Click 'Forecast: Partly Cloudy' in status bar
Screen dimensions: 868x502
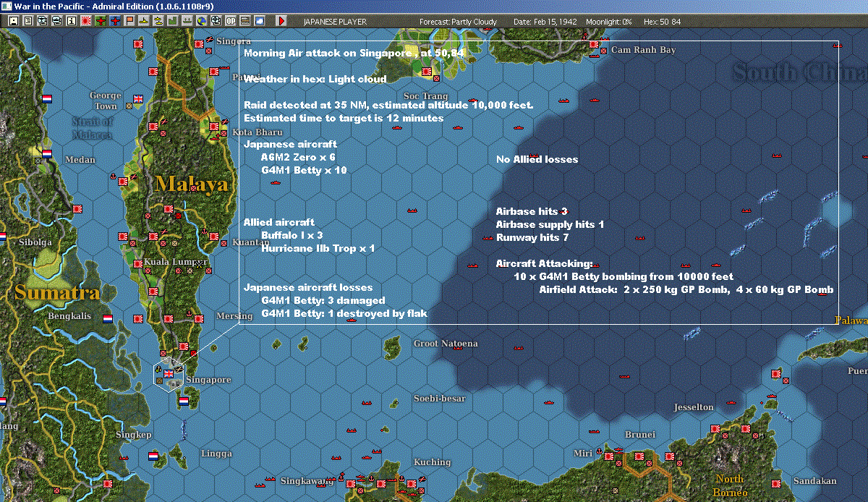pyautogui.click(x=459, y=22)
